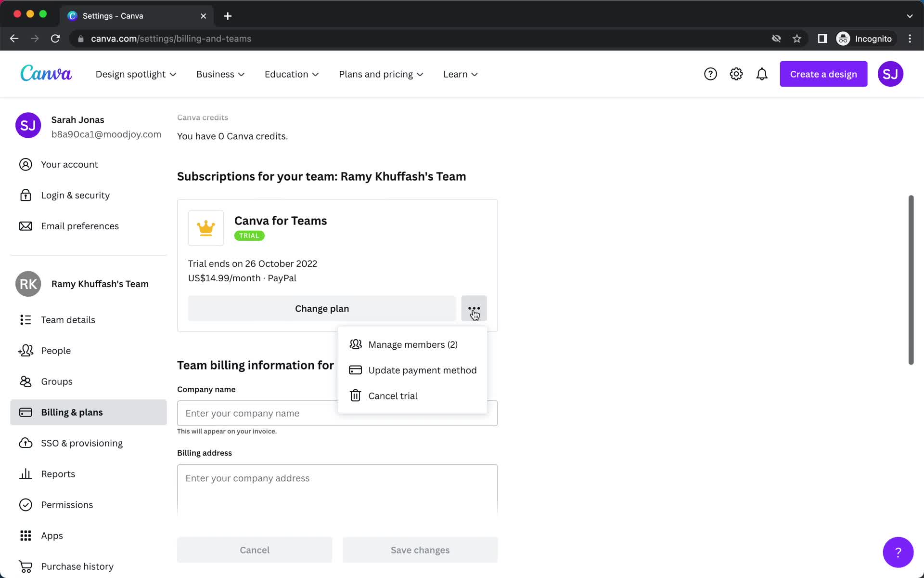Click the Team details list icon
Image resolution: width=924 pixels, height=578 pixels.
coord(26,320)
